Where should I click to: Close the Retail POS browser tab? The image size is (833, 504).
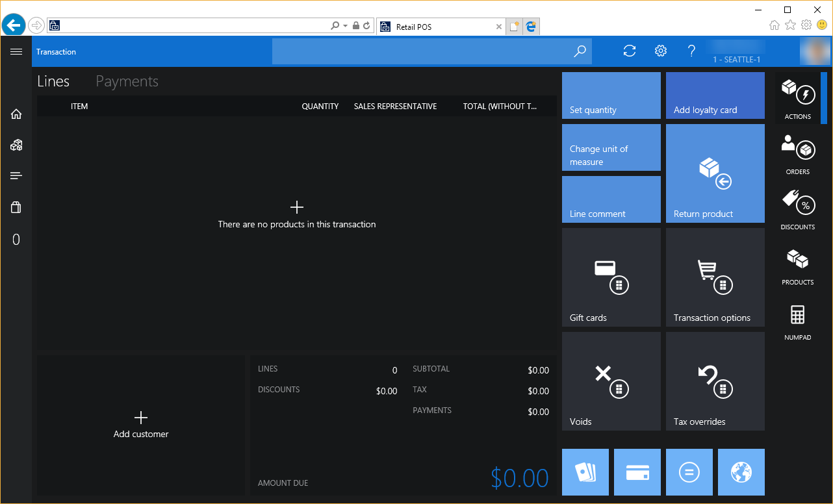[499, 27]
